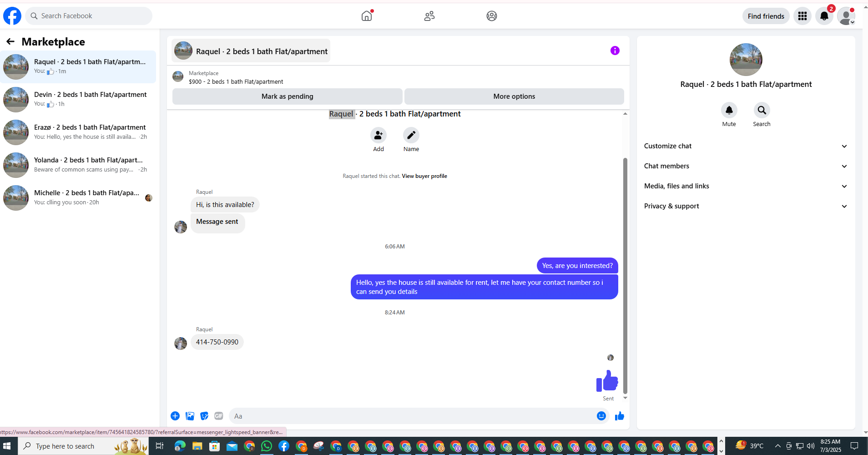
Task: Go back using Marketplace arrow
Action: click(10, 42)
